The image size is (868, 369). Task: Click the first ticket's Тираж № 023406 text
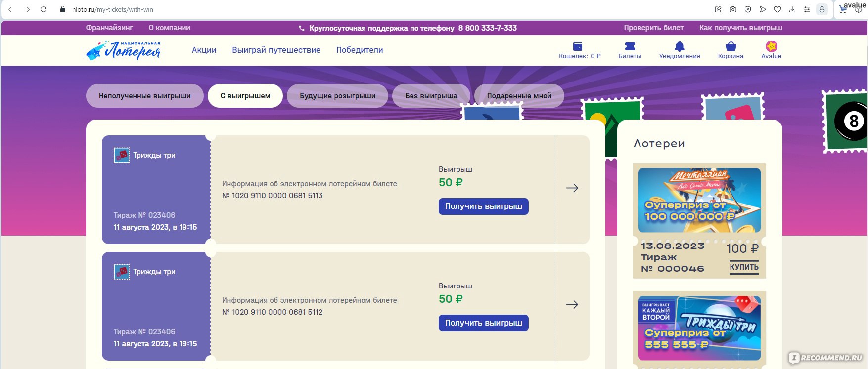(x=144, y=215)
